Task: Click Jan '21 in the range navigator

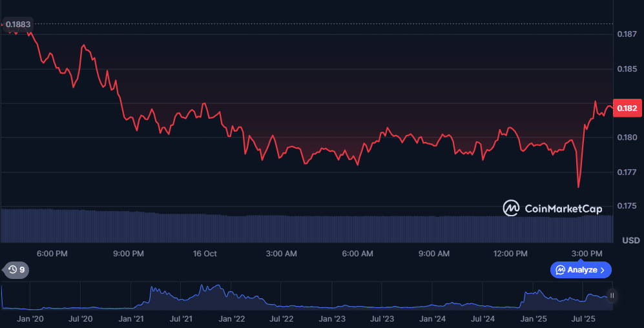Action: click(131, 319)
